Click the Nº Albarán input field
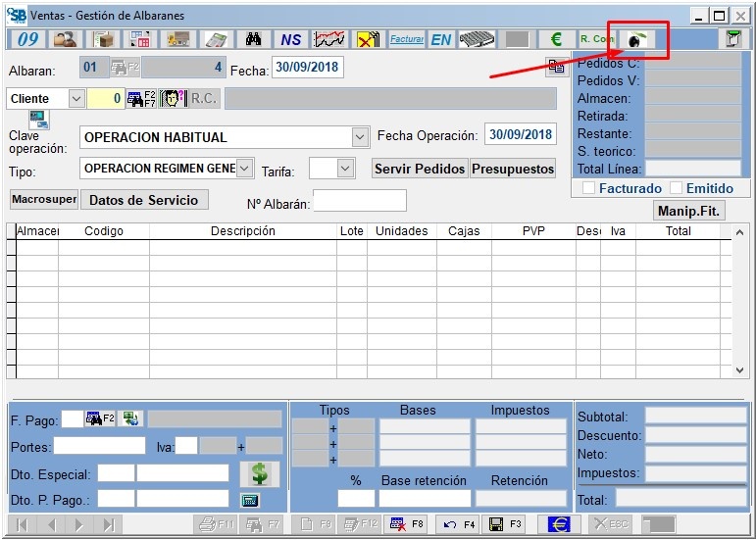756x540 pixels. 359,201
